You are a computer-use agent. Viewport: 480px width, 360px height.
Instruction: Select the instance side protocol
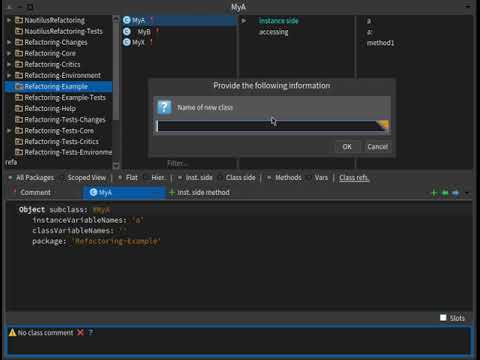(x=279, y=21)
